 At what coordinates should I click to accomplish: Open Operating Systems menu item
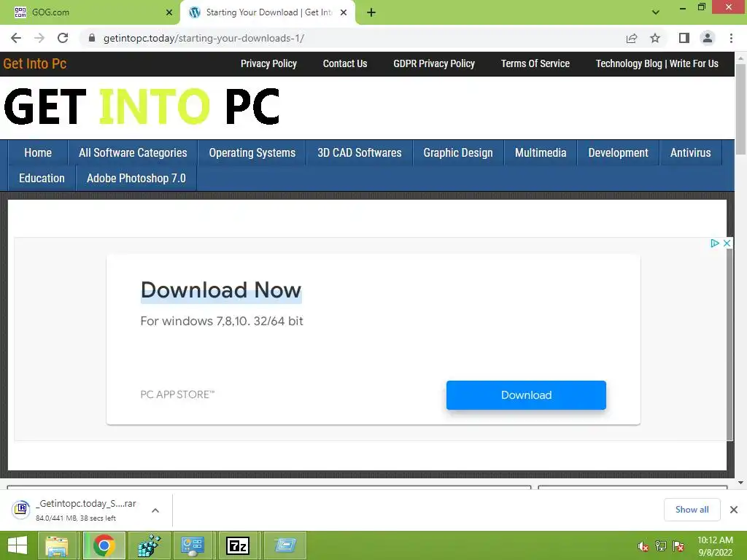[252, 153]
